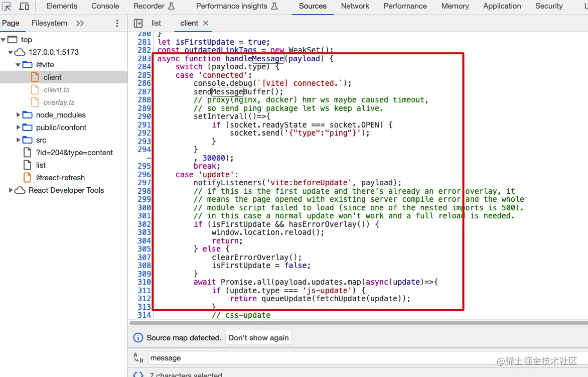
Task: Set a breakpoint on line 310
Action: 144,282
